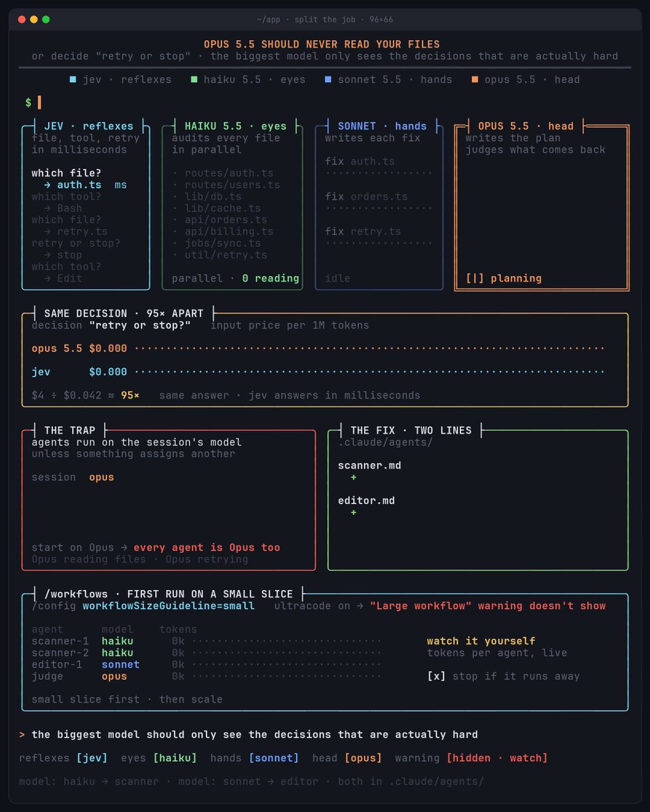
Task: Click the "watch it yourself" yellow note
Action: click(481, 641)
